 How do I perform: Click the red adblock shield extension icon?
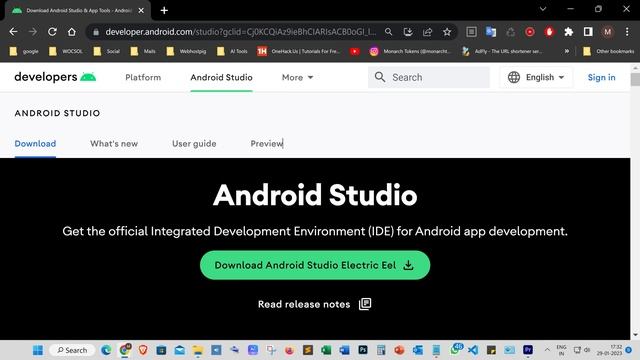(x=549, y=32)
